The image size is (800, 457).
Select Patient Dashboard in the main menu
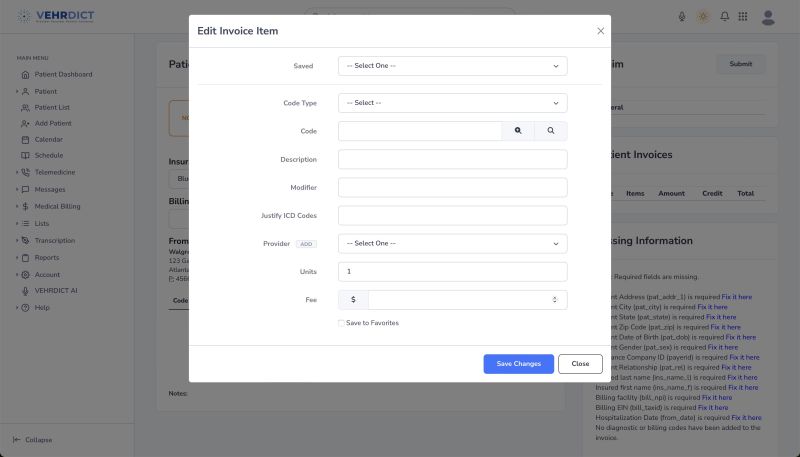pos(63,74)
